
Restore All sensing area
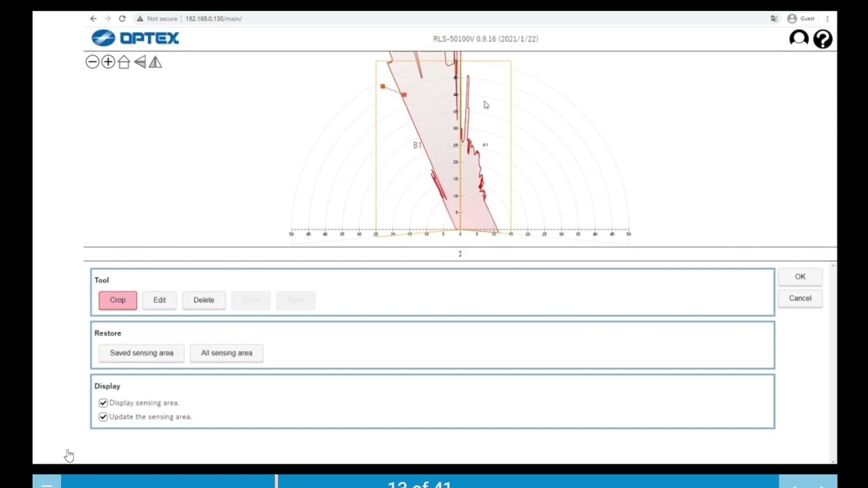pyautogui.click(x=226, y=352)
